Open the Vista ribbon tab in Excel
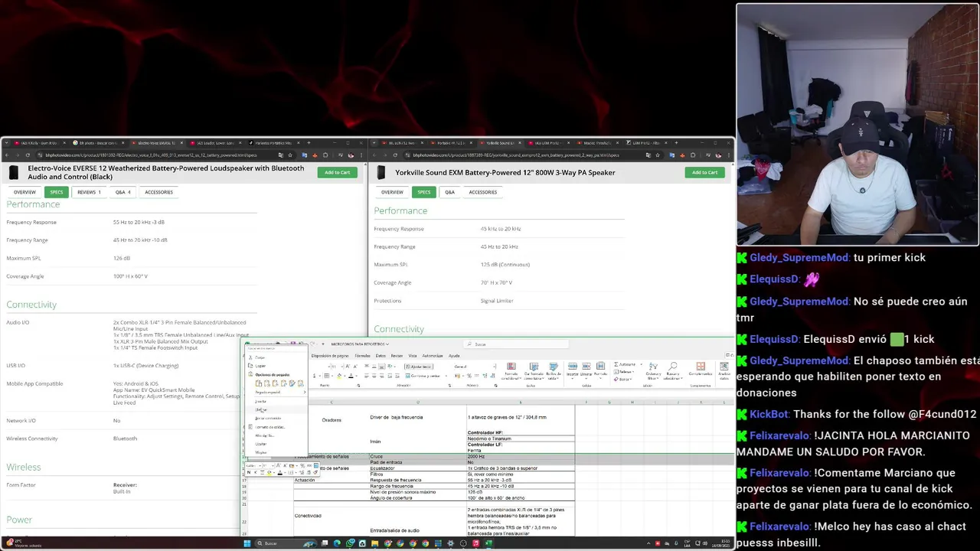 tap(413, 356)
